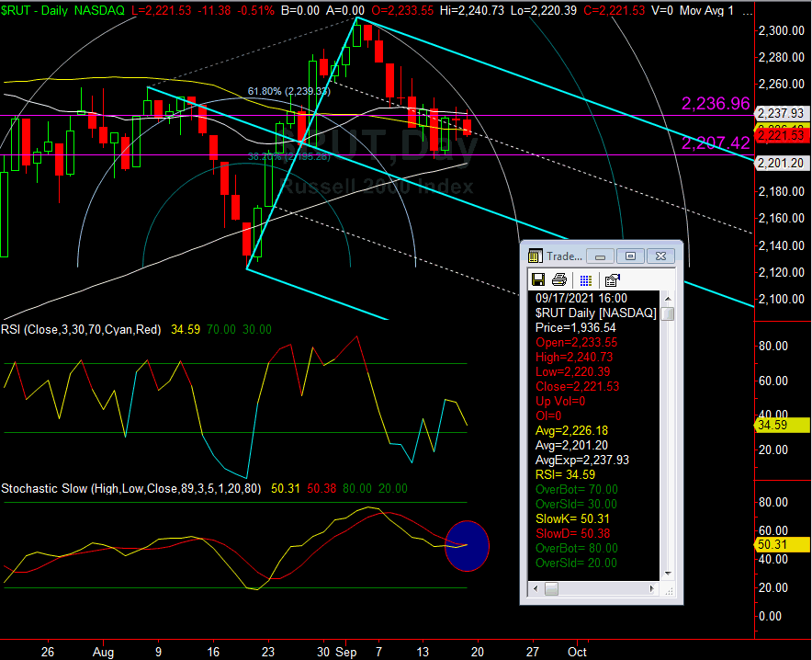Viewport: 812px width, 660px height.
Task: Select the 2,207.42 magenta price label
Action: coord(716,143)
